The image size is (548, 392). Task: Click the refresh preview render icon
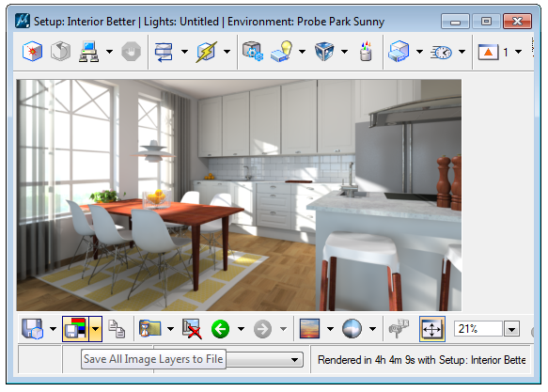[x=60, y=52]
